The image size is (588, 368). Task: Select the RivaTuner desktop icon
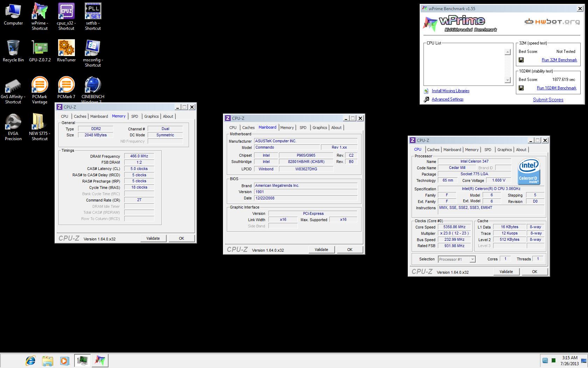66,51
